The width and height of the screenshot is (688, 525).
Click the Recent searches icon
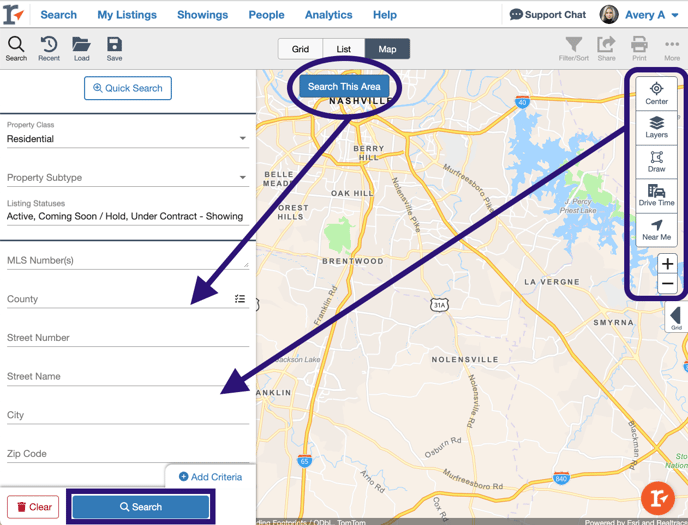pos(48,48)
